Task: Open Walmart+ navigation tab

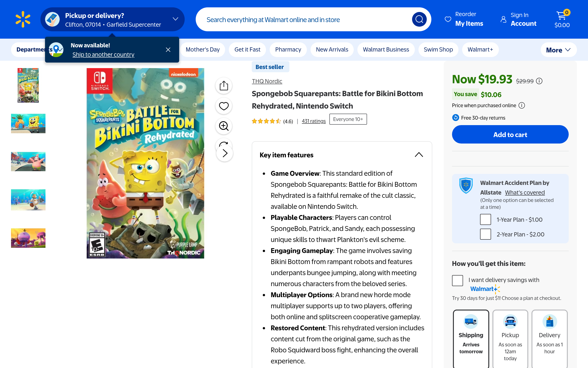Action: point(480,50)
